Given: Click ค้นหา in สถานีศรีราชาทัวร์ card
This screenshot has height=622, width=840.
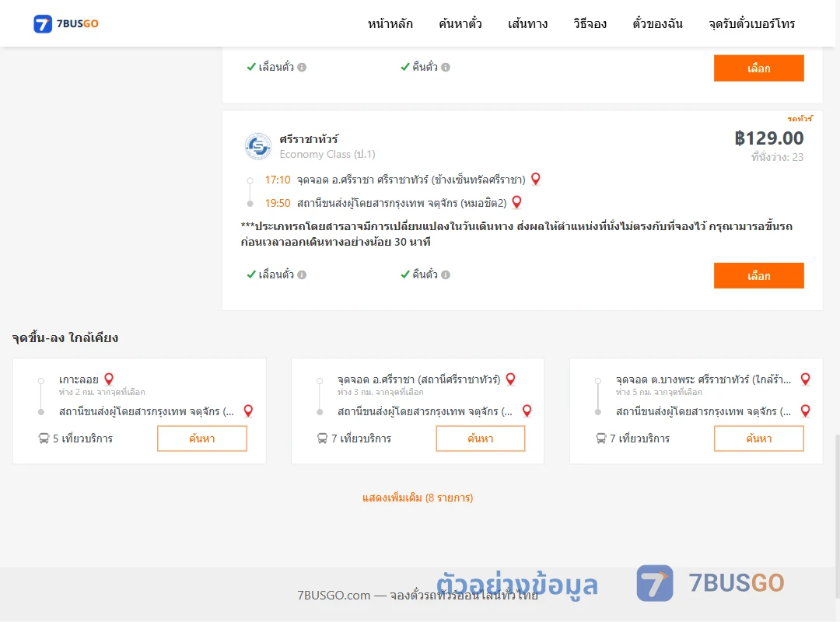Looking at the screenshot, I should click(x=481, y=439).
